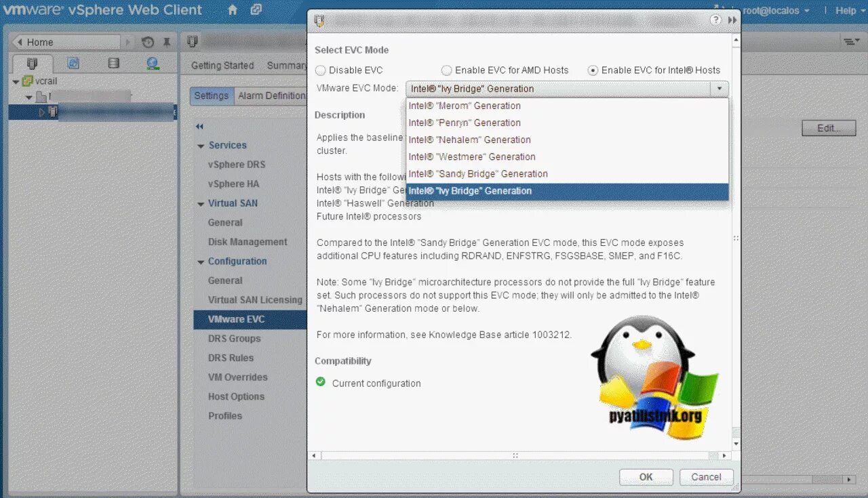Image resolution: width=868 pixels, height=498 pixels.
Task: Open the Summary tab
Action: [x=285, y=66]
